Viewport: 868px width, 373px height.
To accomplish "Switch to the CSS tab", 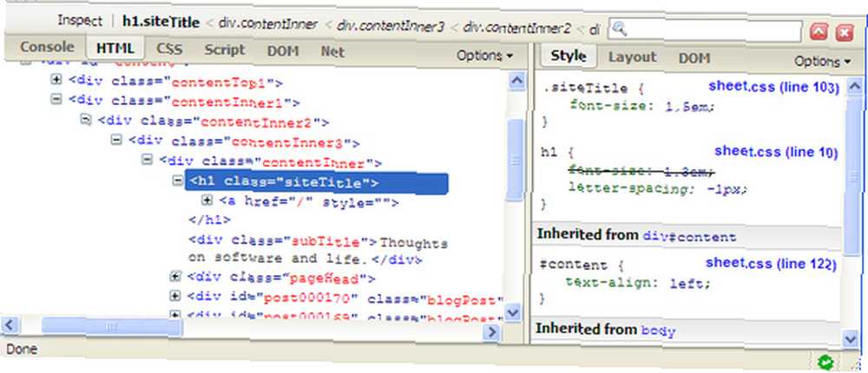I will pyautogui.click(x=169, y=49).
